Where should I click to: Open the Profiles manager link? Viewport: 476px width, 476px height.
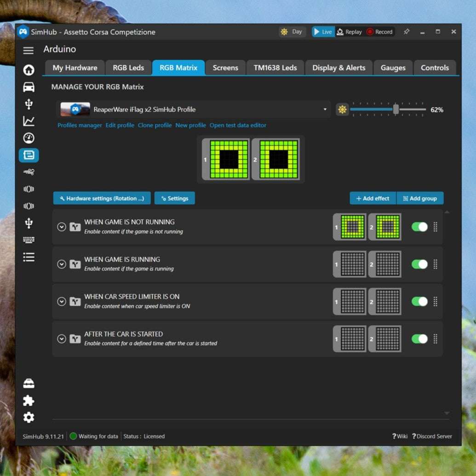(x=80, y=125)
